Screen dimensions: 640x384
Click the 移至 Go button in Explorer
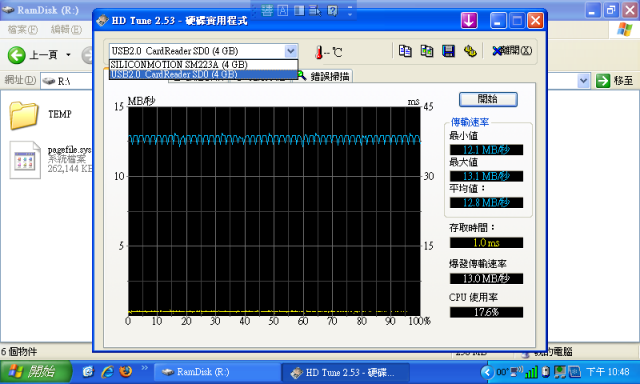click(x=614, y=81)
